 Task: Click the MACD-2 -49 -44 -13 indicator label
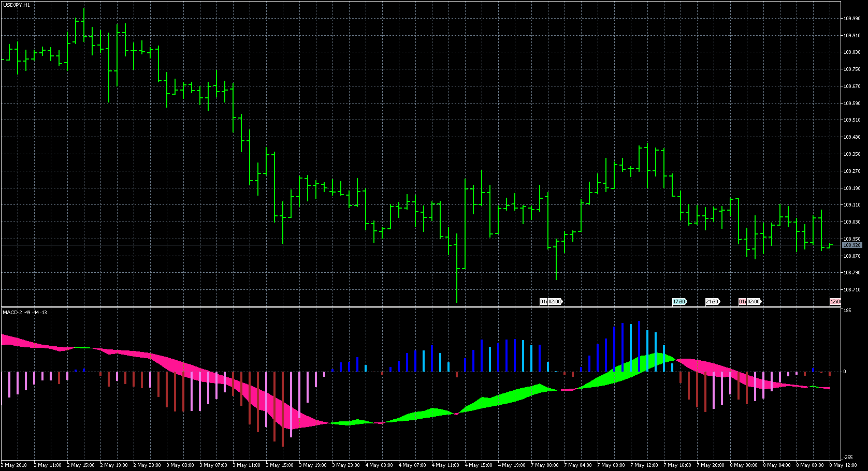pyautogui.click(x=25, y=312)
